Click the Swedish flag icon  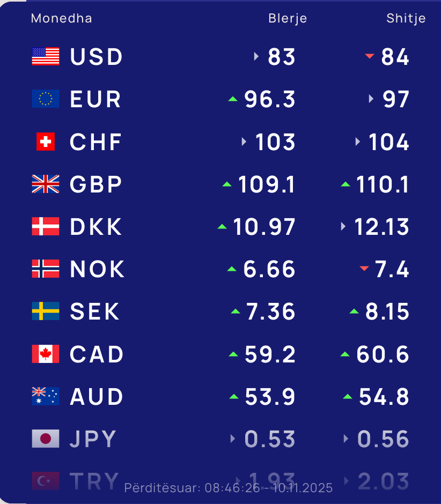[x=46, y=312]
